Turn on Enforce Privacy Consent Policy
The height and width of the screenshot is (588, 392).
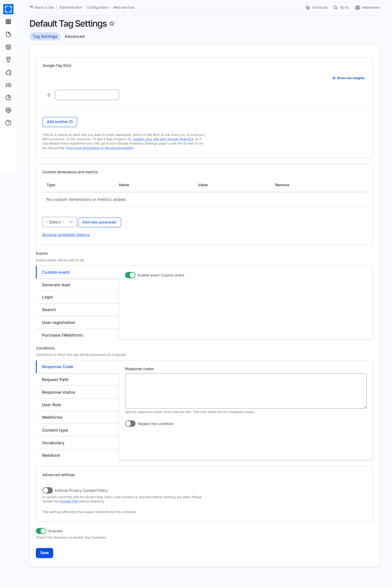click(x=48, y=491)
